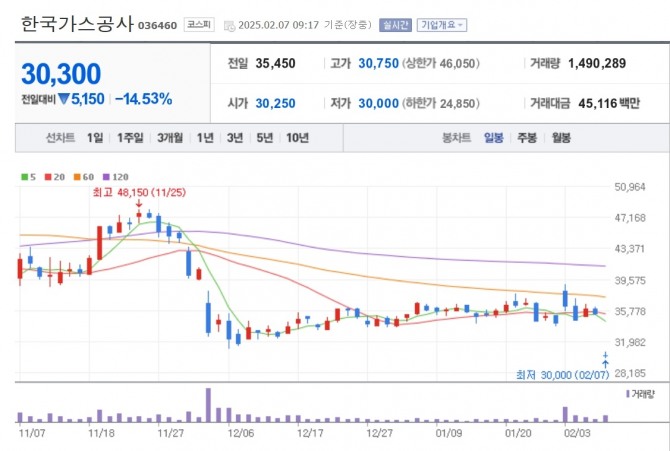Select the 1일 line chart period
This screenshot has width=670, height=451.
pos(95,138)
